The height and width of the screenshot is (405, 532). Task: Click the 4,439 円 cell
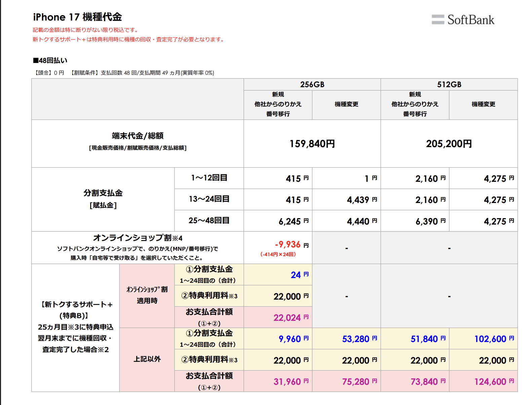point(346,200)
